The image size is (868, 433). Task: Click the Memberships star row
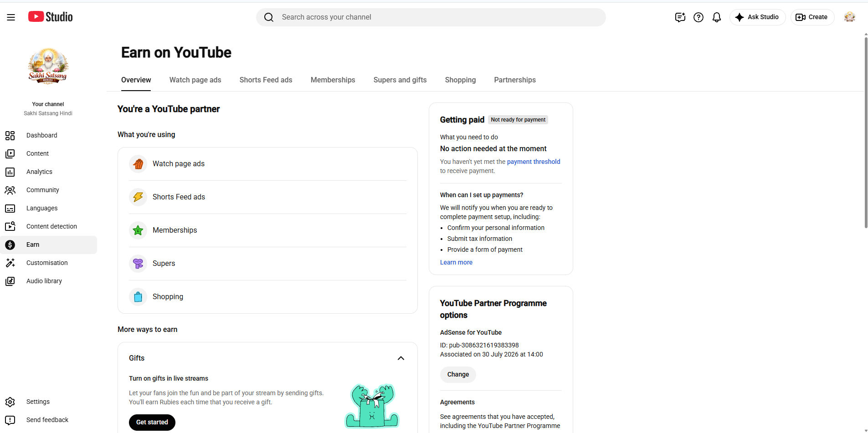point(267,230)
